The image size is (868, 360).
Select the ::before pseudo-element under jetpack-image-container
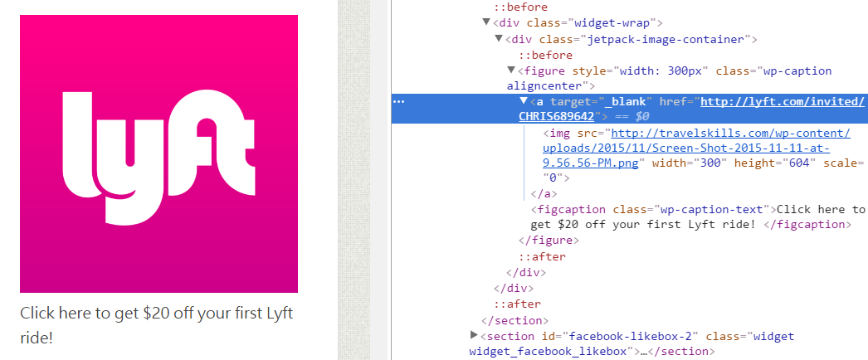pyautogui.click(x=546, y=55)
